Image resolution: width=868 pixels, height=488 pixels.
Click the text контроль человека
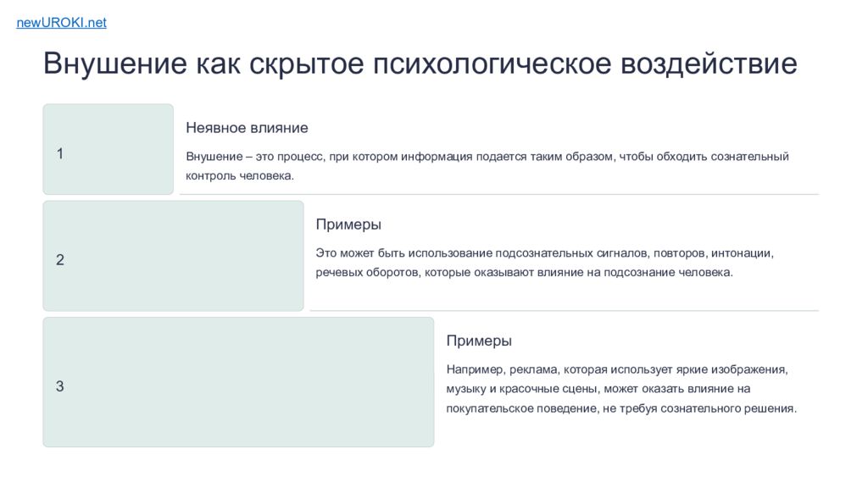(240, 176)
